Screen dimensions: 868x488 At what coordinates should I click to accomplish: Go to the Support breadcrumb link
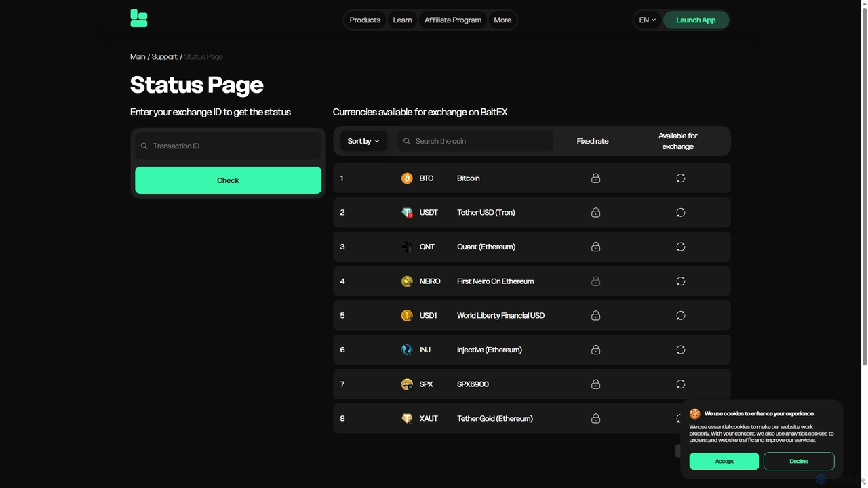coord(165,57)
